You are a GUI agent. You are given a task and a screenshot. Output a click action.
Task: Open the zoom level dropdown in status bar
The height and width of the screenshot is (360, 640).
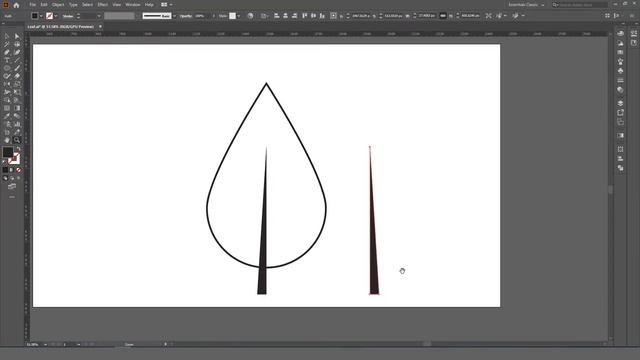coord(45,344)
